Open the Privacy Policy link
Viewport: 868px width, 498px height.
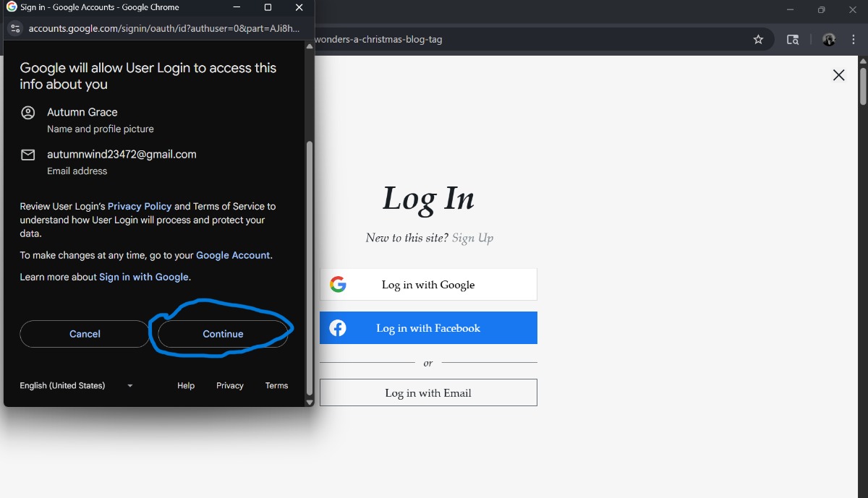point(140,207)
